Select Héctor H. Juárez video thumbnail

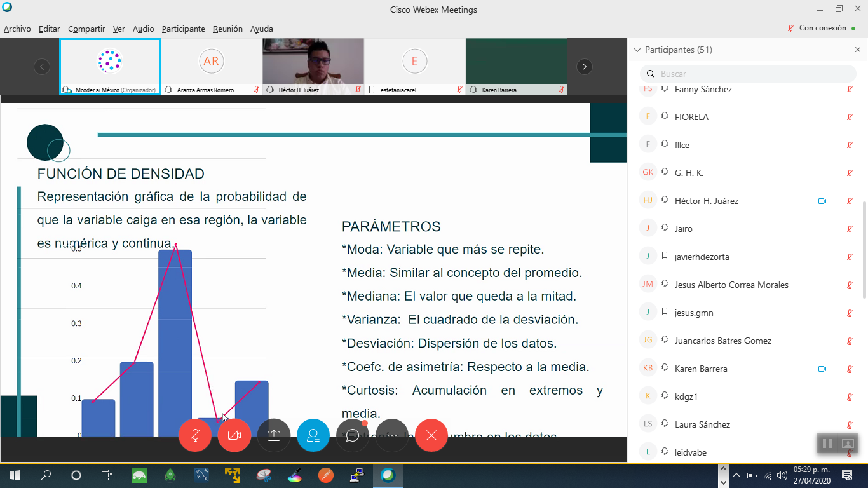(313, 62)
